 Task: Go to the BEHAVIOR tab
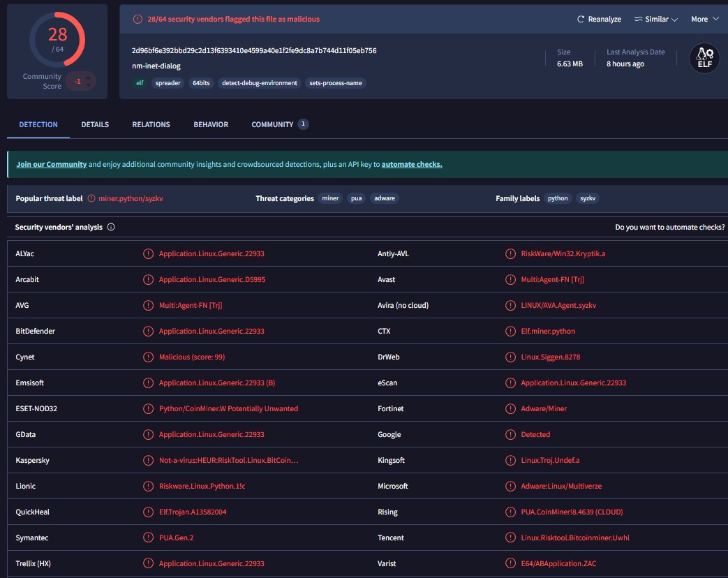pos(211,124)
